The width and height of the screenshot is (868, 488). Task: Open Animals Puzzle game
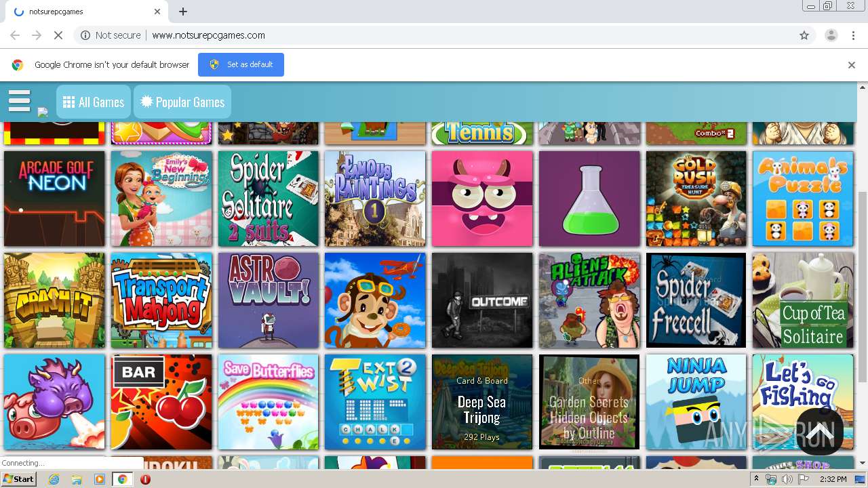[803, 199]
